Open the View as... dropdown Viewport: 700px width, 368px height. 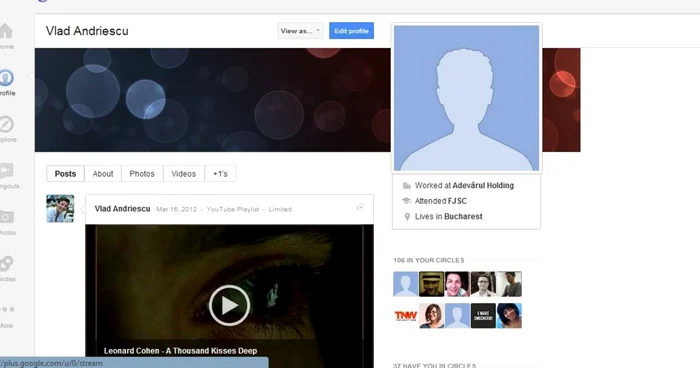click(300, 31)
